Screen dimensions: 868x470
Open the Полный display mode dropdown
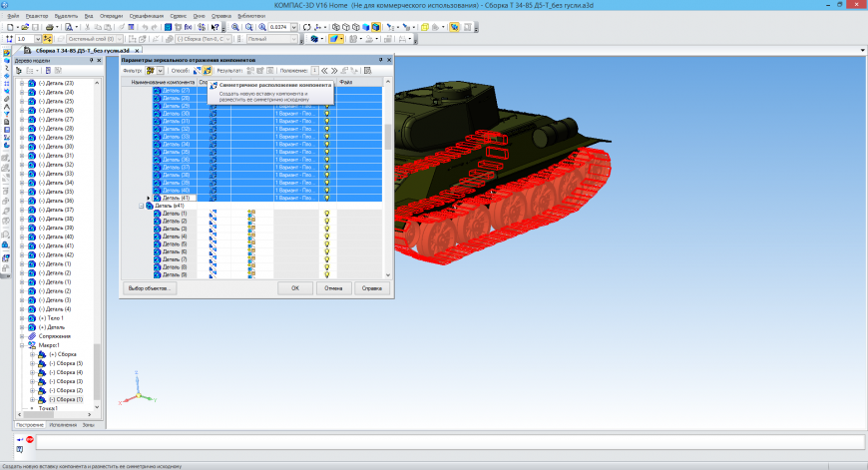[x=294, y=39]
